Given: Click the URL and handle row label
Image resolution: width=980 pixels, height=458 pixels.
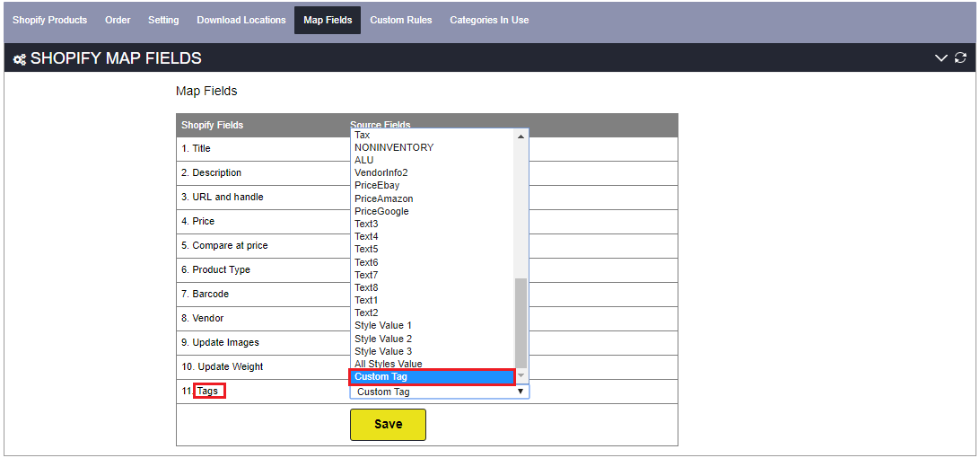Looking at the screenshot, I should (223, 197).
